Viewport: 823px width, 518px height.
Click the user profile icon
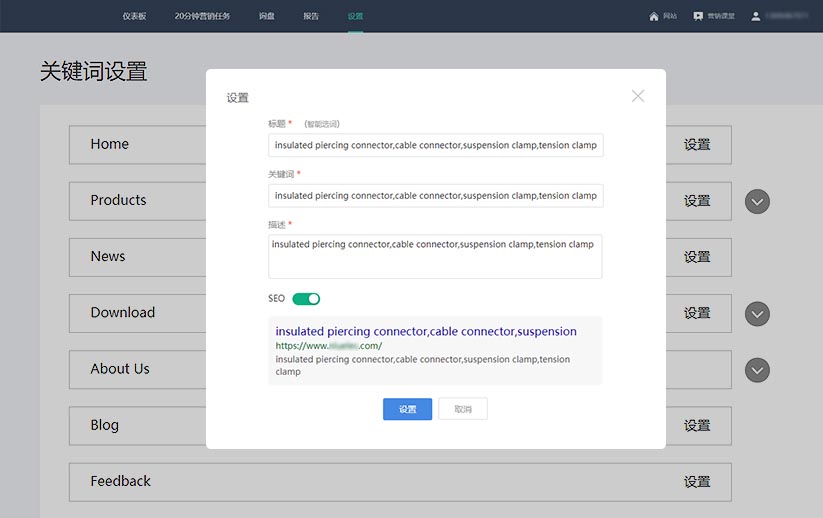756,16
